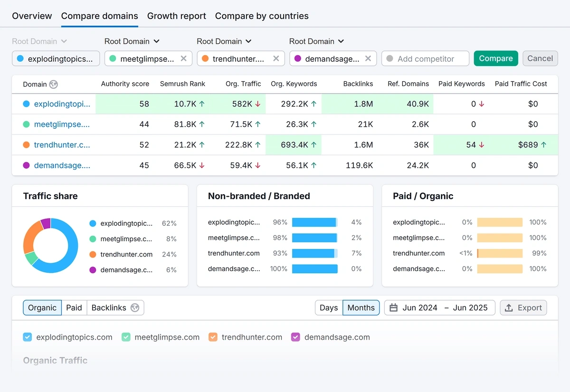Expand Root Domain dropdown above trendhunter
The height and width of the screenshot is (392, 570).
click(224, 41)
